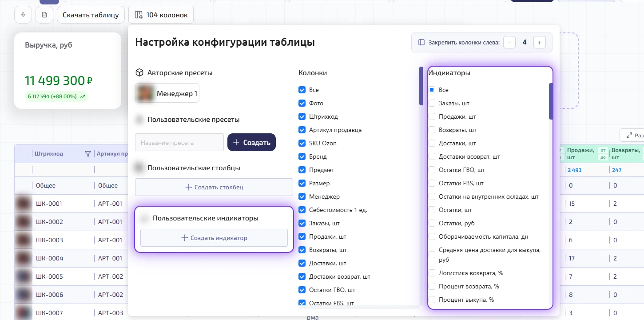Click the Индикаторы list scrollbar thumb
644x320 pixels.
[551, 101]
